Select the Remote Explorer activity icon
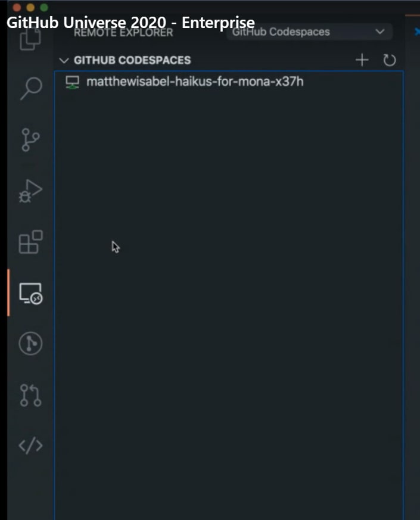Image resolution: width=420 pixels, height=520 pixels. (30, 294)
